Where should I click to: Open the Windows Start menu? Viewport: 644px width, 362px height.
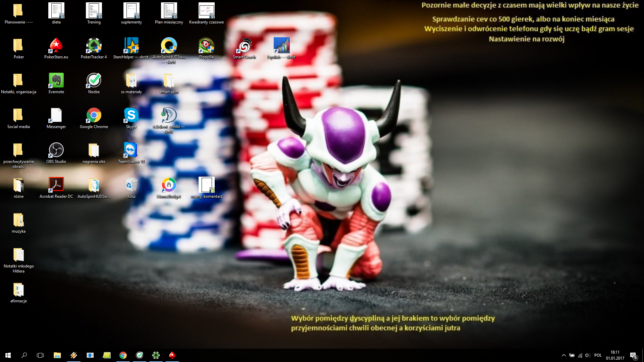coord(8,355)
